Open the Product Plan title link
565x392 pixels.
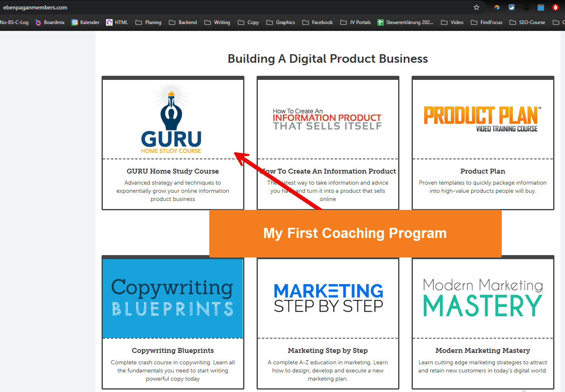[x=483, y=171]
